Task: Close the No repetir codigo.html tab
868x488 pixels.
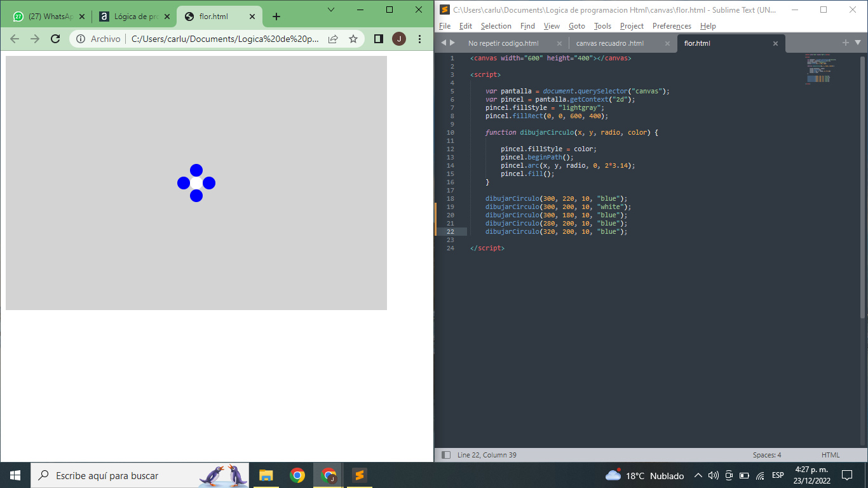Action: click(559, 43)
